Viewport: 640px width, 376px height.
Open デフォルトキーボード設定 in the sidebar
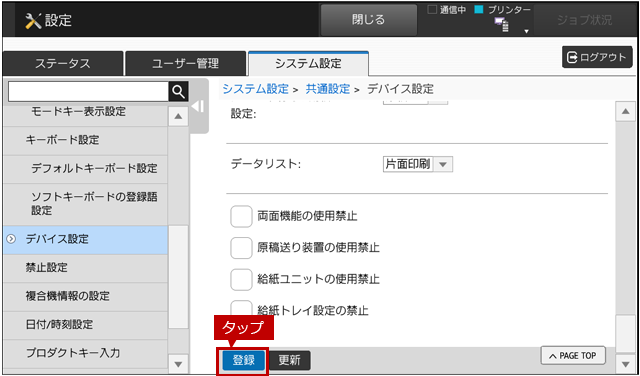pos(85,169)
